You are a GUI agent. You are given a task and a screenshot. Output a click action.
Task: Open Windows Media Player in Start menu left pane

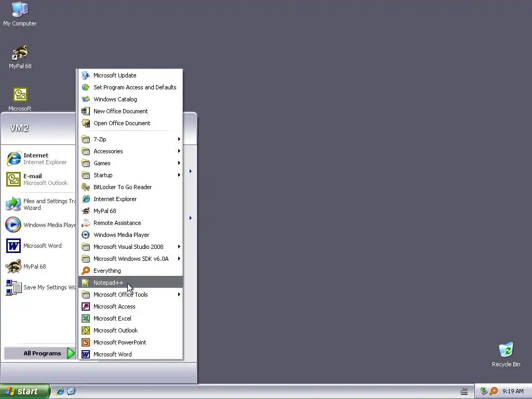[39, 225]
